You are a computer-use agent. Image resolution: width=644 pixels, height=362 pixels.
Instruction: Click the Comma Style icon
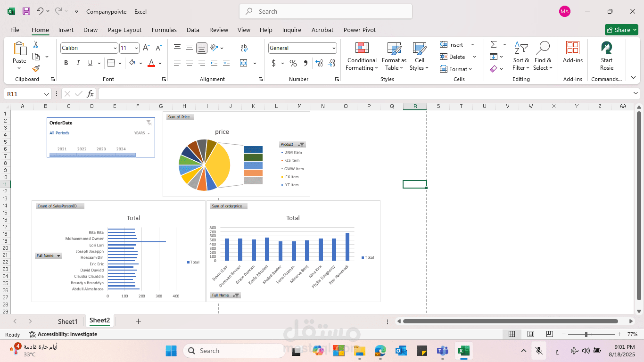click(305, 63)
